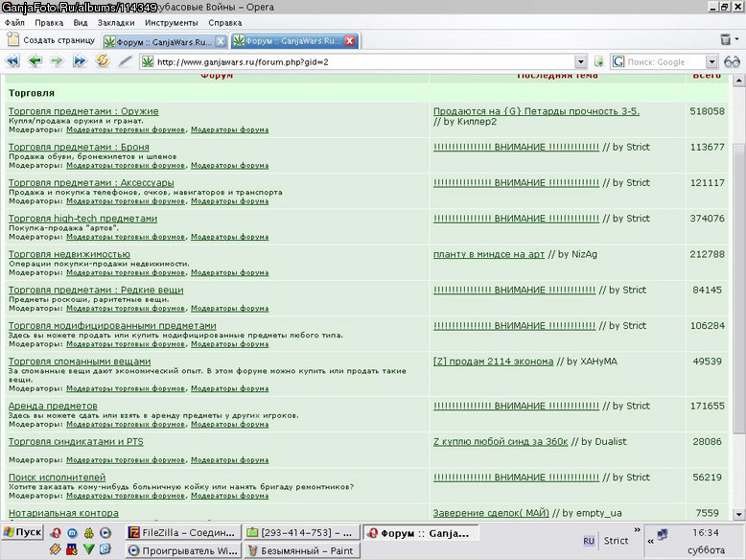Reload the page with the orange refresh icon

[103, 61]
